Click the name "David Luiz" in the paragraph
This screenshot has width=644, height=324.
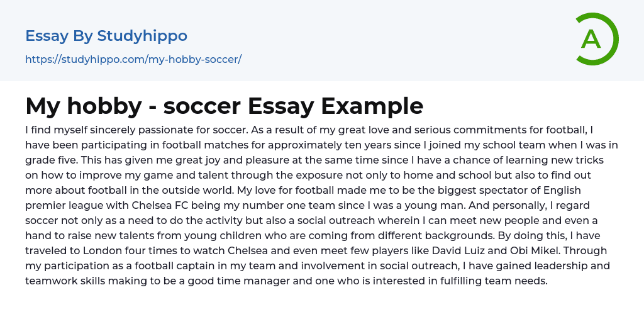pos(455,250)
